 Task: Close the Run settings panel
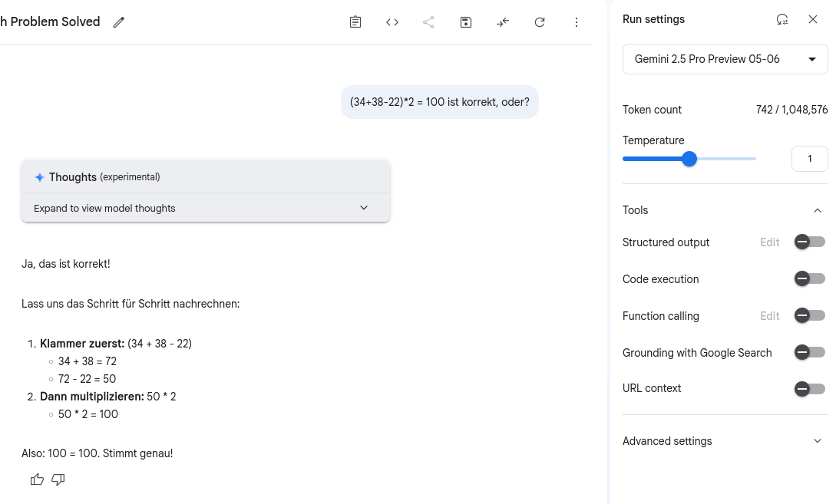coord(812,19)
